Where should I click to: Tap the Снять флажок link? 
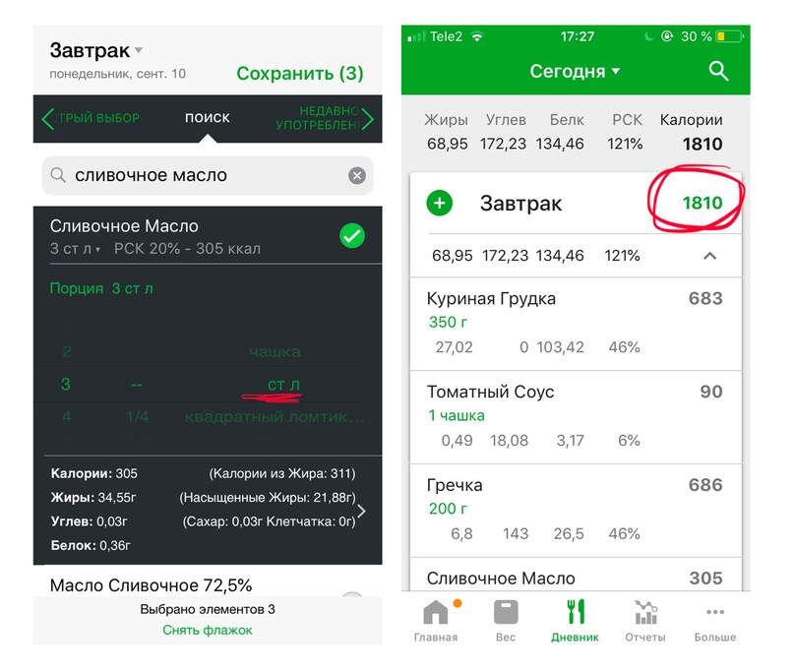207,630
